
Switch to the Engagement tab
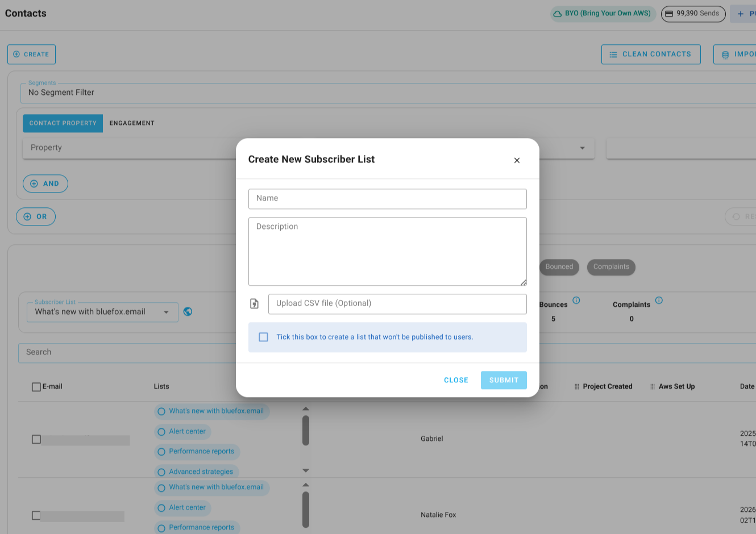click(x=131, y=123)
